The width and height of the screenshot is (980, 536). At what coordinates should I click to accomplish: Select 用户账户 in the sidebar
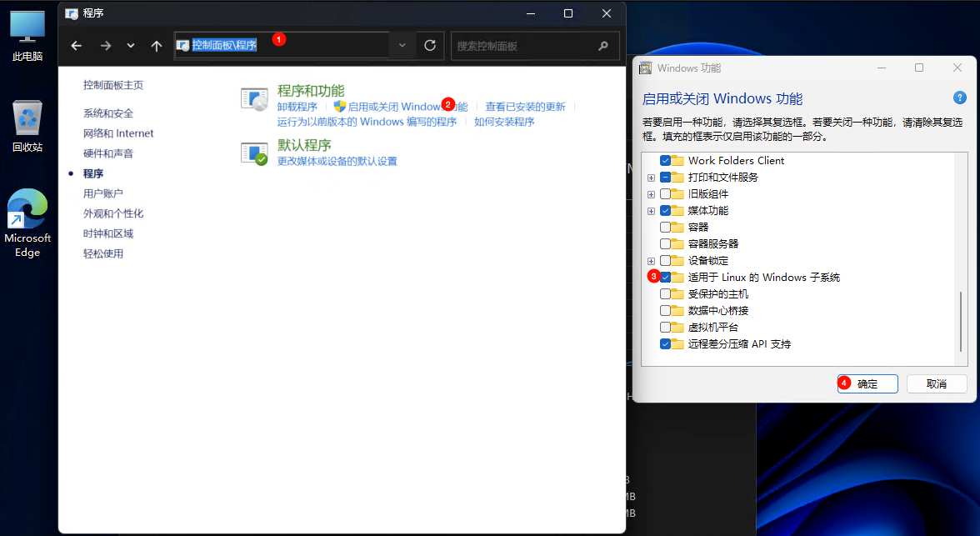tap(103, 193)
